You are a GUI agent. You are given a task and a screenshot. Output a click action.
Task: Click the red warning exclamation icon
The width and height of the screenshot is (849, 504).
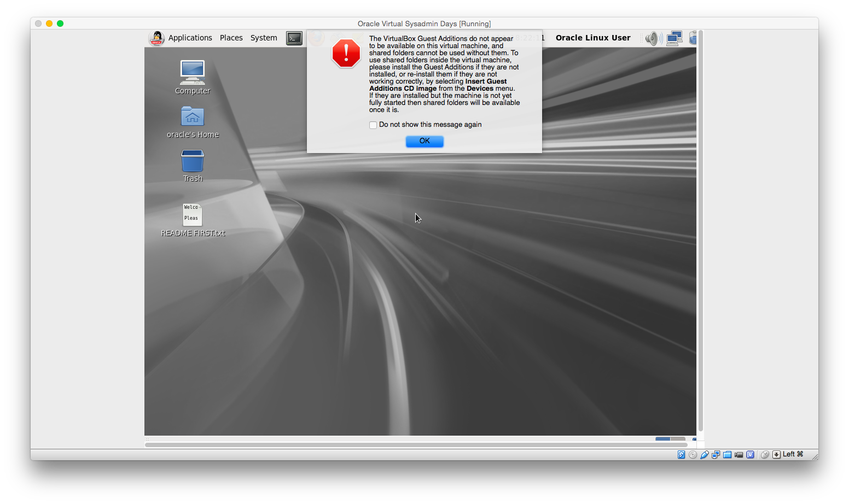(x=346, y=53)
